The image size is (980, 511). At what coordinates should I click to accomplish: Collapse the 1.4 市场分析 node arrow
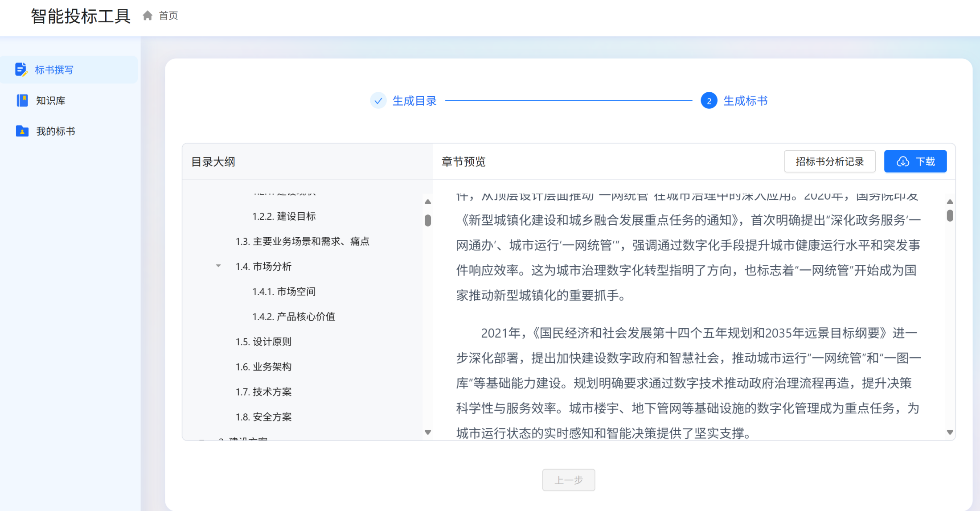(x=218, y=266)
